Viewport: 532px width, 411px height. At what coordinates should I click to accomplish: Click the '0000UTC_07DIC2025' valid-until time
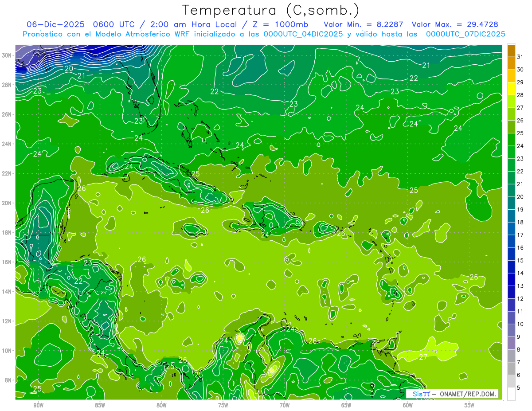click(465, 34)
